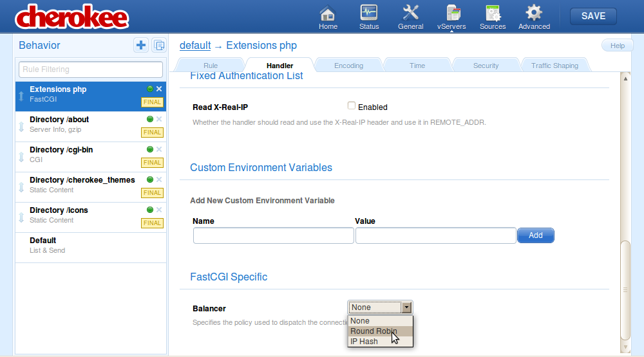Toggle active status of Directory /cgi-bin rule
This screenshot has width=644, height=357.
click(x=150, y=149)
